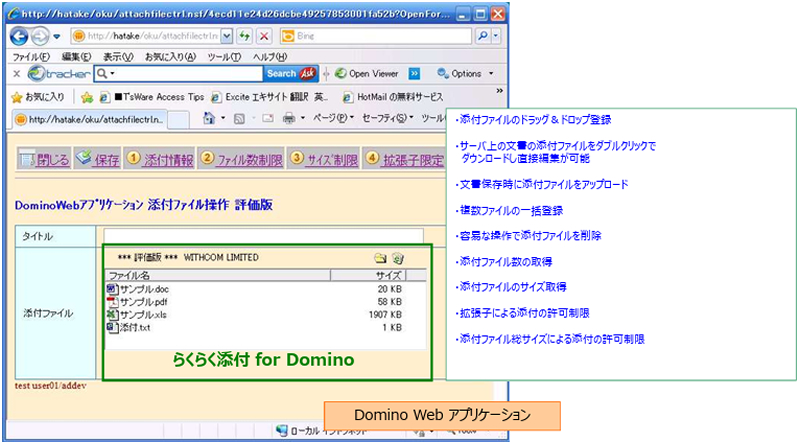Open the 表示(V) menu
The image size is (800, 442).
(x=118, y=57)
